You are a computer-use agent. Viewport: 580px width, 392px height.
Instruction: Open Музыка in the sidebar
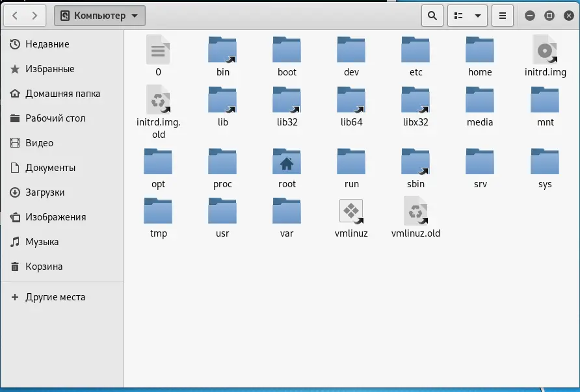(62, 242)
